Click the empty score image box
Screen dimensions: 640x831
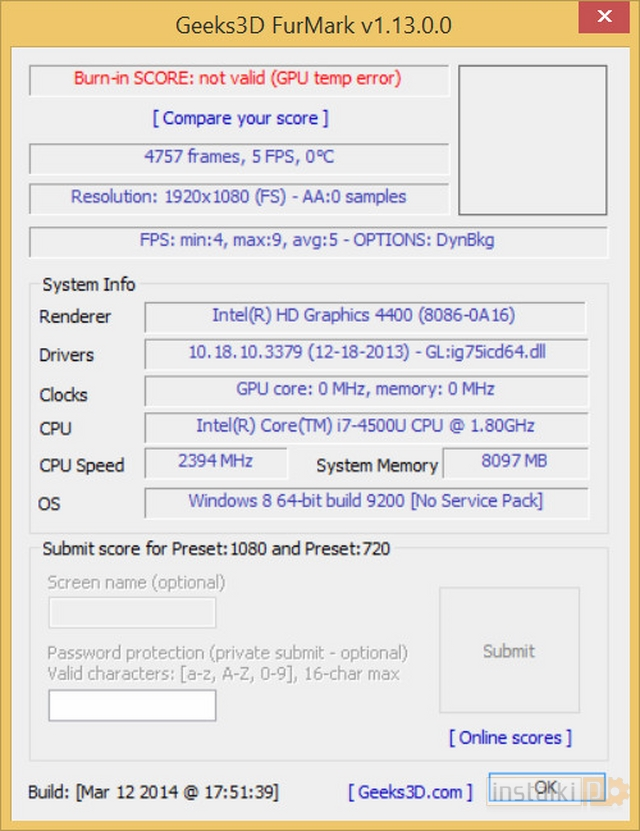[x=532, y=140]
